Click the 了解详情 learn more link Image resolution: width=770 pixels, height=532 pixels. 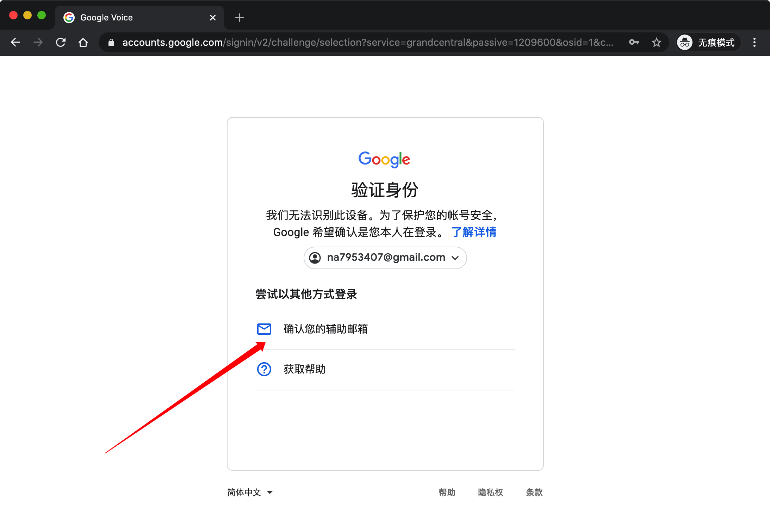pos(474,232)
